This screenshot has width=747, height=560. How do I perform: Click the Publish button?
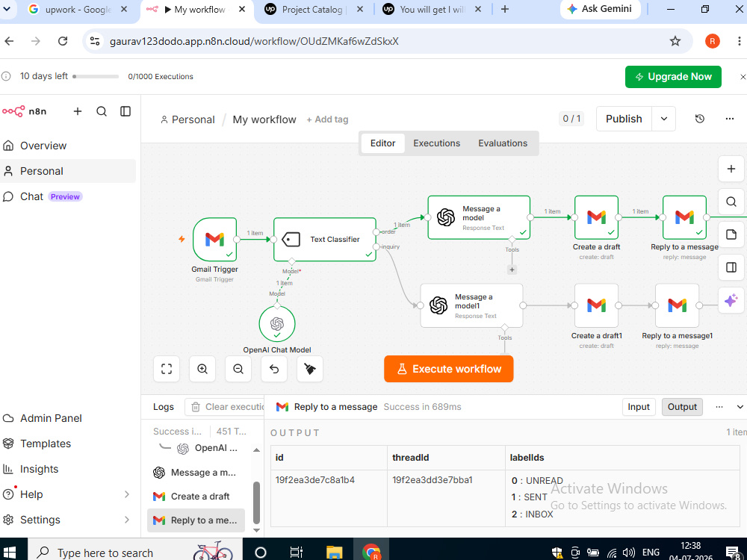coord(624,119)
